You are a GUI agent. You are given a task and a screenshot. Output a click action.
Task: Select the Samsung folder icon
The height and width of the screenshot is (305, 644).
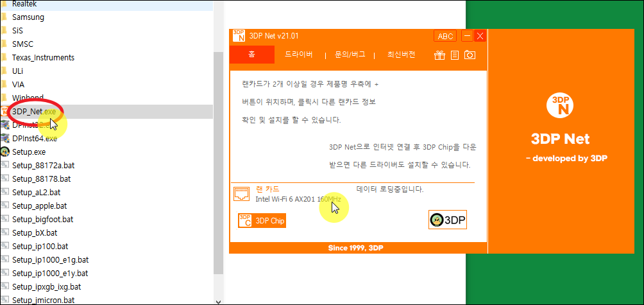pyautogui.click(x=4, y=17)
